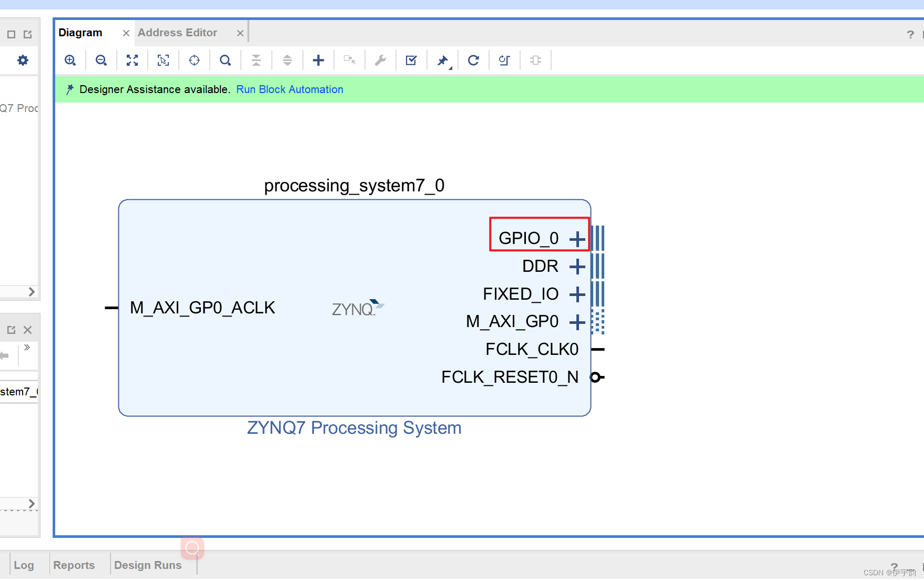Click the Zoom Fit icon
This screenshot has height=581, width=924.
[132, 60]
